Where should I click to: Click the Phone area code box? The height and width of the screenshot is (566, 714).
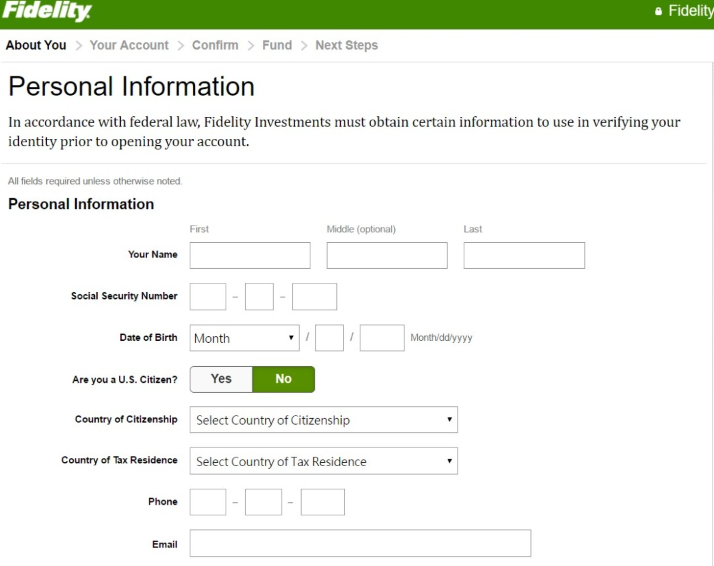point(208,502)
